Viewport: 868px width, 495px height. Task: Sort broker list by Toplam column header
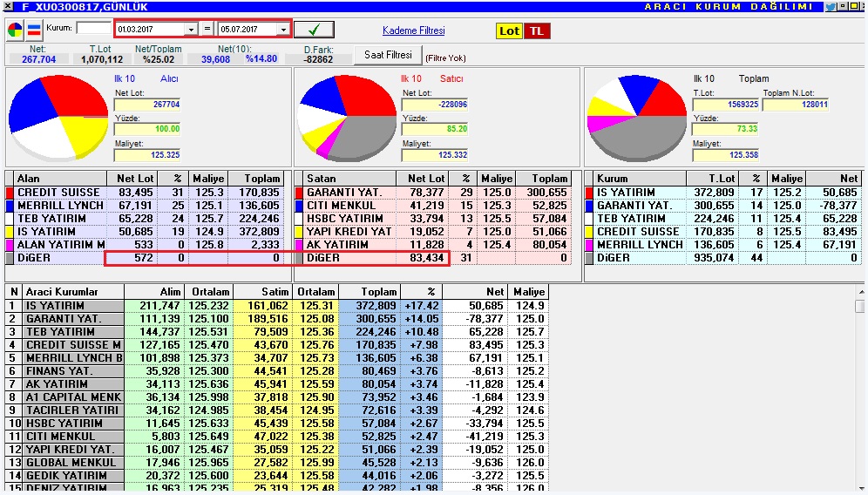pos(370,291)
